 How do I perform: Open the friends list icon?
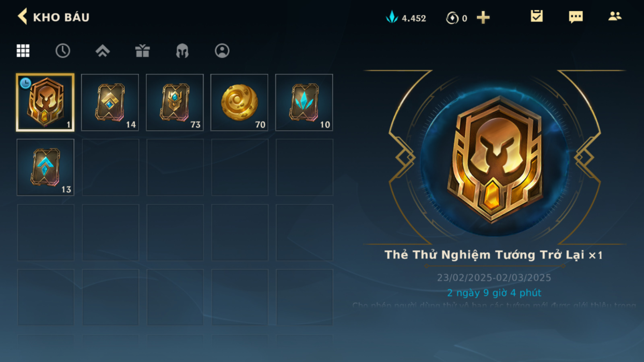pyautogui.click(x=615, y=16)
